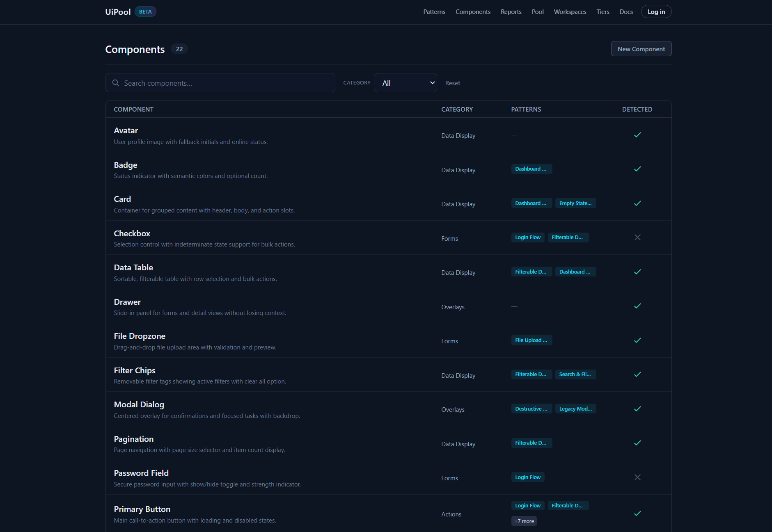Click the 22 component count badge
Viewport: 772px width, 532px height.
coord(179,49)
